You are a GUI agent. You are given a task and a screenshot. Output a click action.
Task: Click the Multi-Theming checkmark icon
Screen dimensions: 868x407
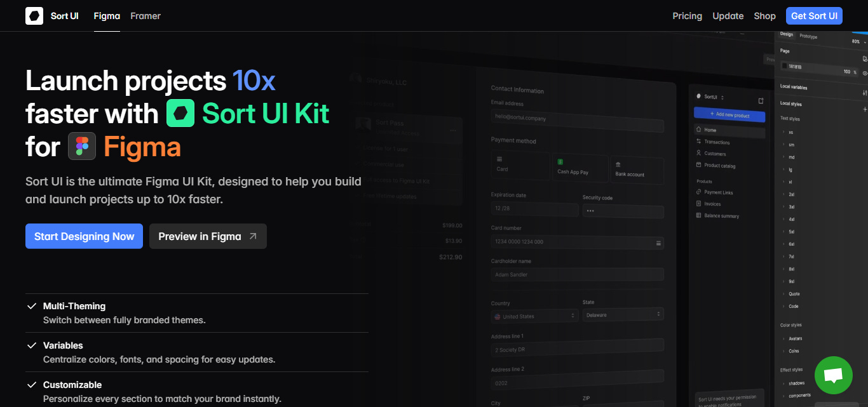click(x=32, y=306)
